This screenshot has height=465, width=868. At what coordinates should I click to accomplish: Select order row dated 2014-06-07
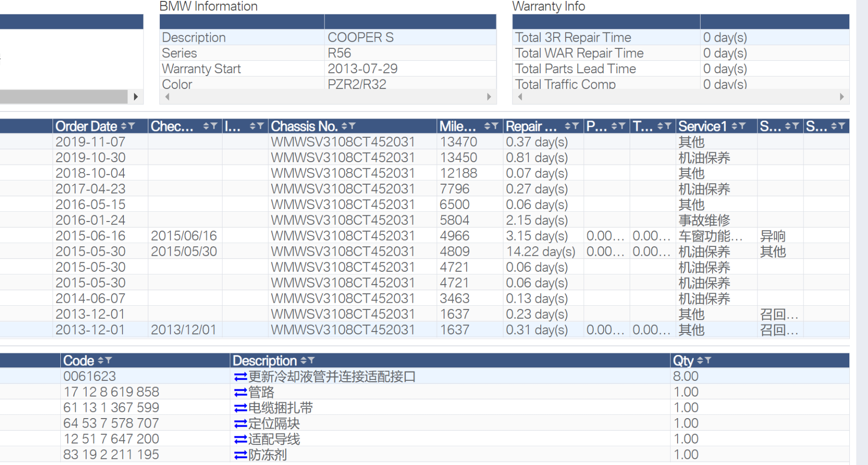click(x=424, y=299)
